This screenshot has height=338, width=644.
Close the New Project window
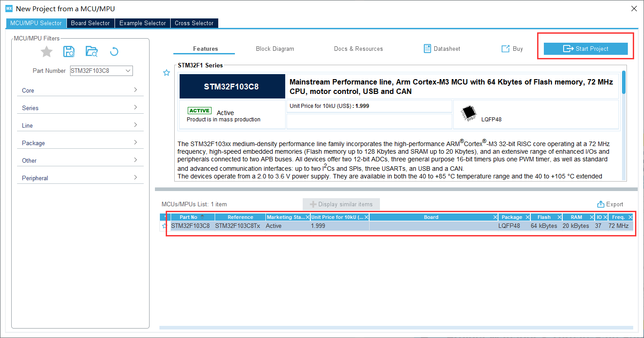tap(634, 9)
